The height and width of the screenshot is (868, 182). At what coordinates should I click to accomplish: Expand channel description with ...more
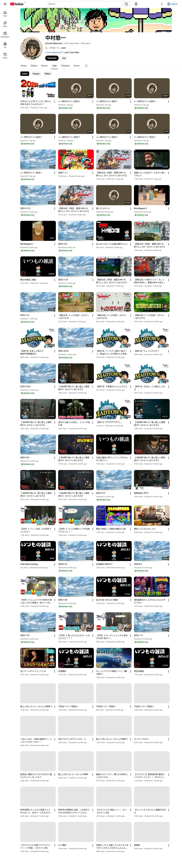[x=62, y=48]
